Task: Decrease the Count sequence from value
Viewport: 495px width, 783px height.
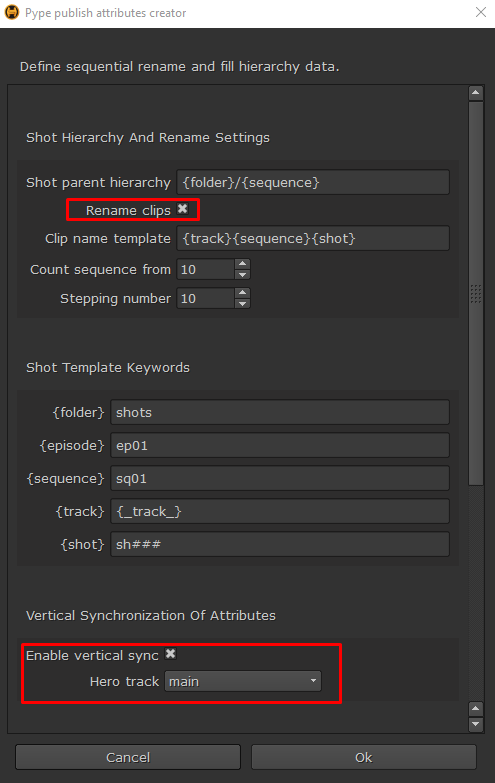Action: 242,275
